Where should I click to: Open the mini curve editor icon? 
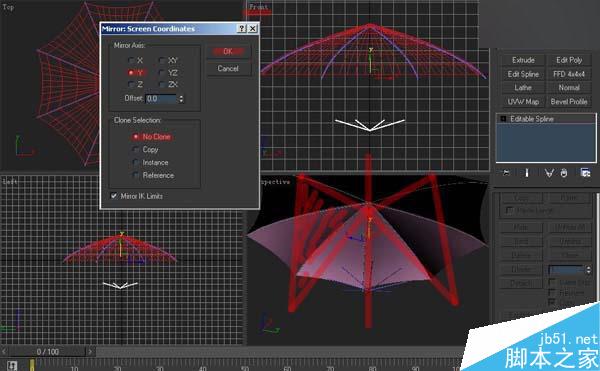(12, 365)
